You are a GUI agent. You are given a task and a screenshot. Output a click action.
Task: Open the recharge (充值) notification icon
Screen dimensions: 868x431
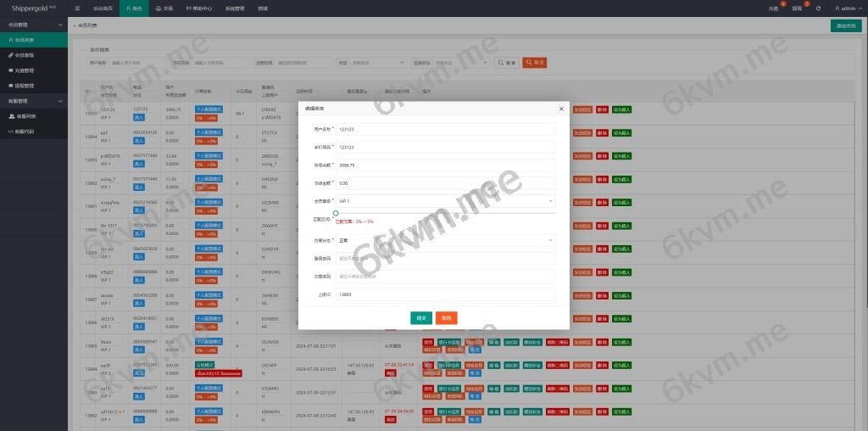click(773, 8)
